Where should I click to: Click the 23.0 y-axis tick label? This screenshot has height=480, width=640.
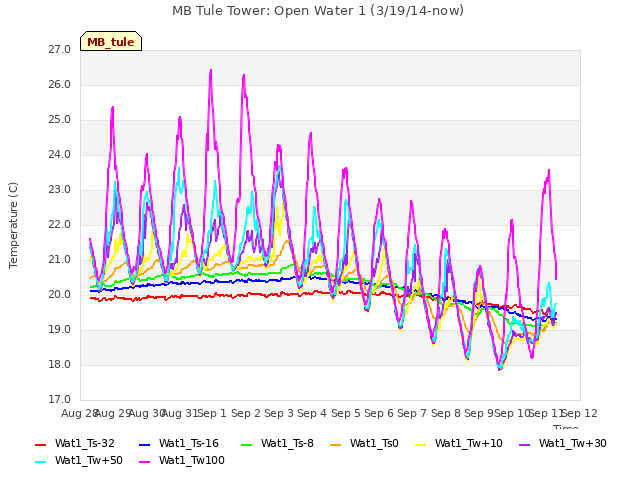click(60, 190)
